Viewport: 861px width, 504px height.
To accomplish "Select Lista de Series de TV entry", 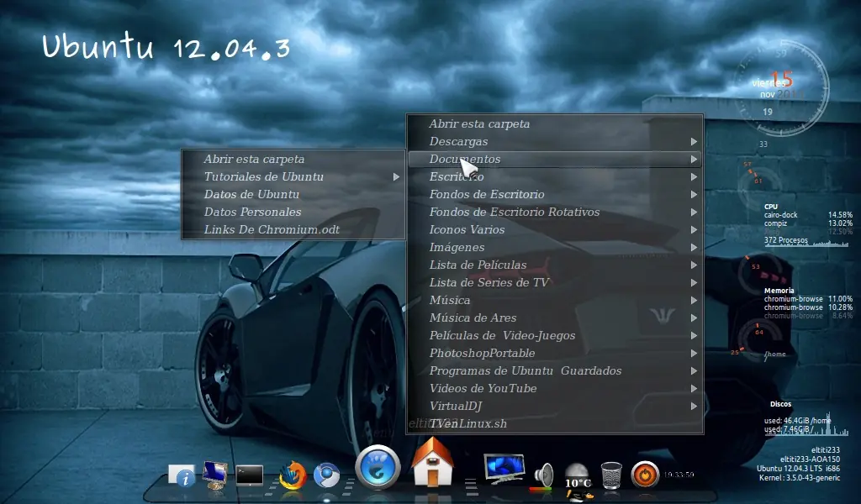I will 555,282.
